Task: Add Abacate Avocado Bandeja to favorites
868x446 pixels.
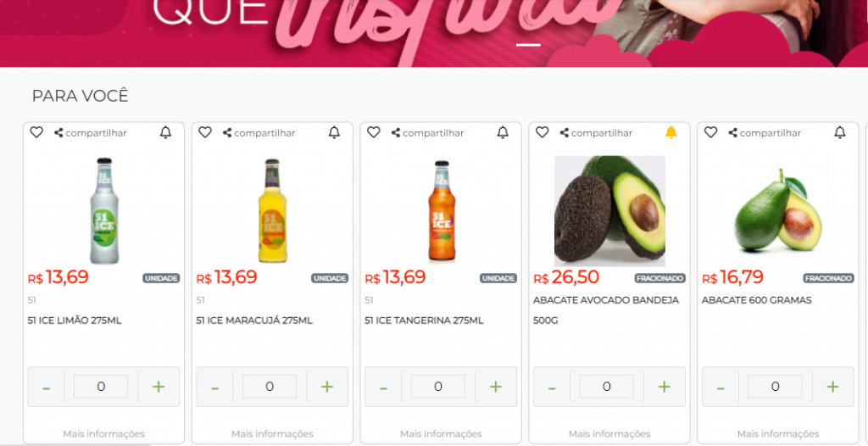Action: click(x=542, y=132)
